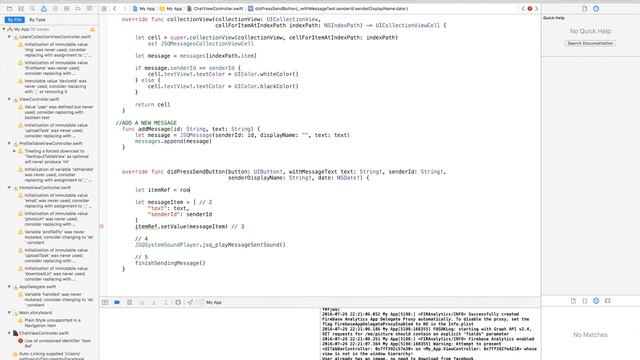Select "Variable 'handled' was never mutated" warning

click(55, 300)
